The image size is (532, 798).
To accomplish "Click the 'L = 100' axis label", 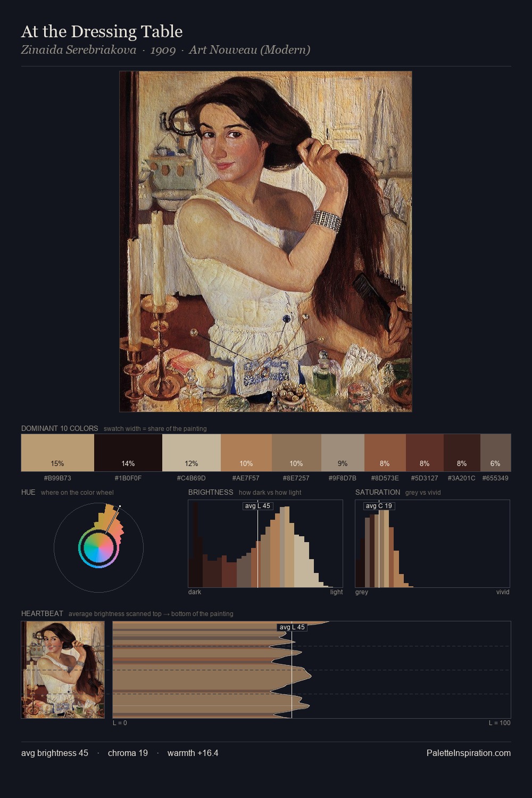I will point(500,723).
